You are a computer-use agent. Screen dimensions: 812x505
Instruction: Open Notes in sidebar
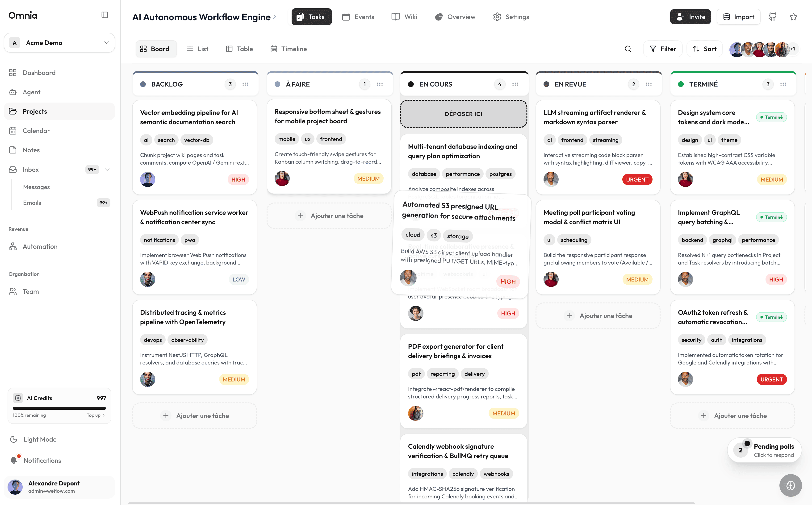pyautogui.click(x=59, y=150)
